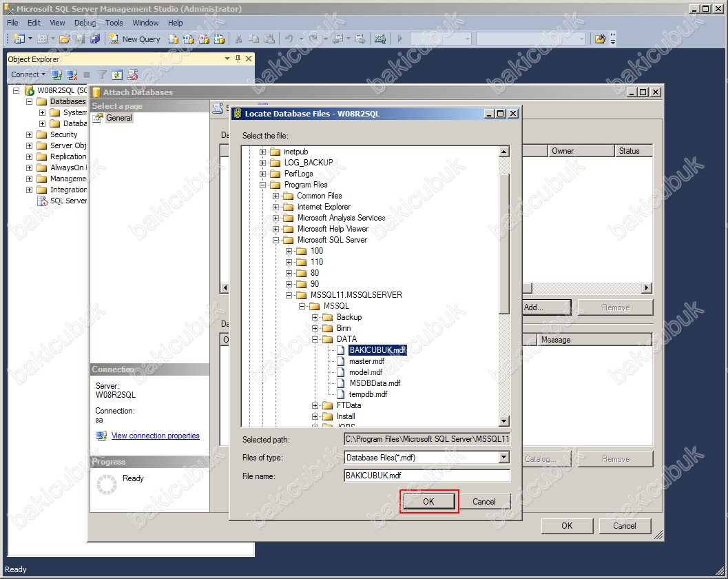Click the New Project toolbar icon
The height and width of the screenshot is (579, 728).
point(19,39)
